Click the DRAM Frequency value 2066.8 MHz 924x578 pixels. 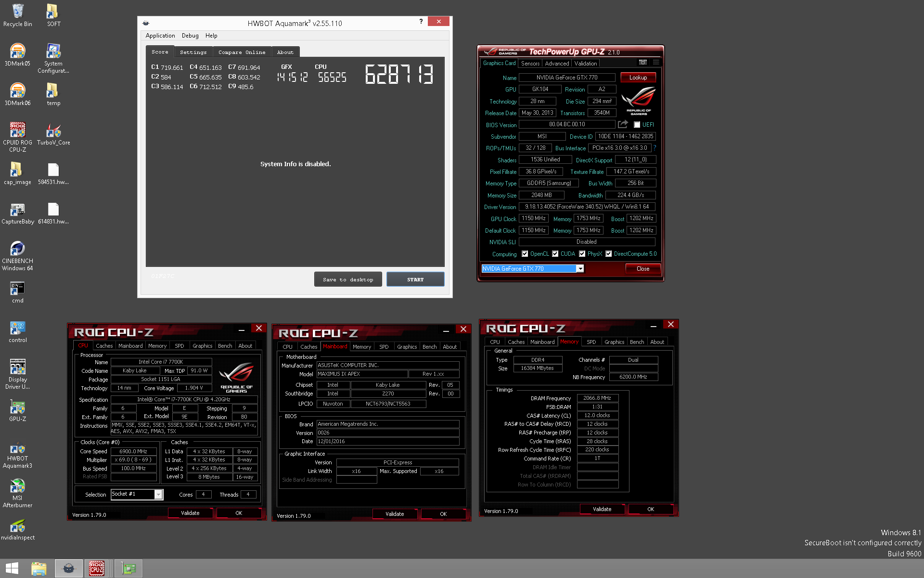pos(597,398)
